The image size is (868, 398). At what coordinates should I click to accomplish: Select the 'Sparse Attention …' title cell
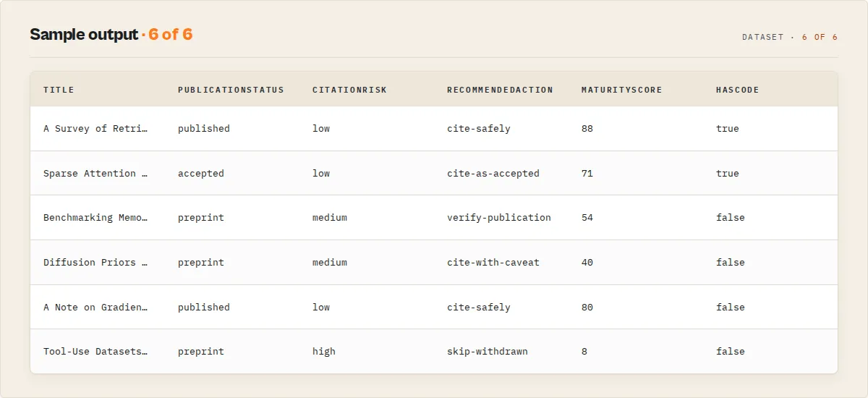[95, 174]
